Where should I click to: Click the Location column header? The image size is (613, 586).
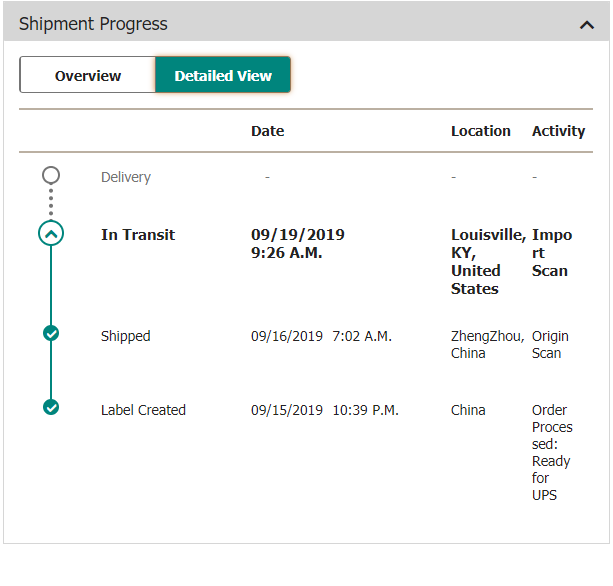pyautogui.click(x=480, y=131)
